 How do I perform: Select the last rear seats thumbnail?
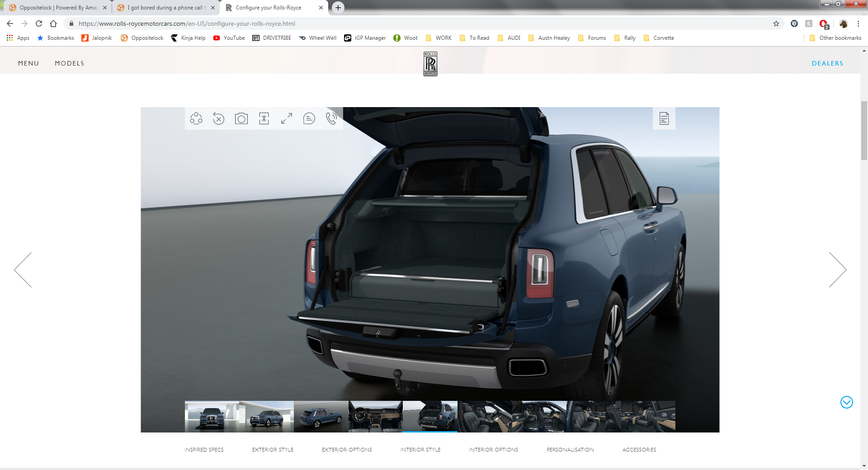click(648, 416)
